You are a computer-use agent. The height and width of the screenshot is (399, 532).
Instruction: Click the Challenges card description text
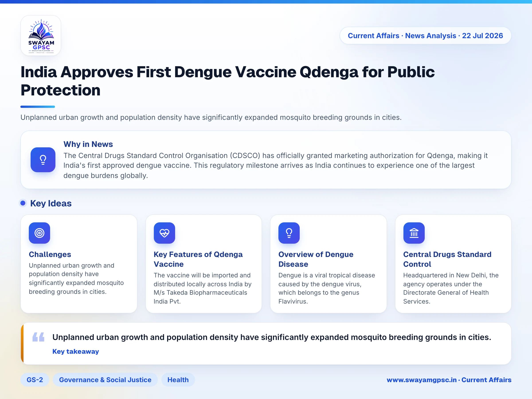pos(76,278)
